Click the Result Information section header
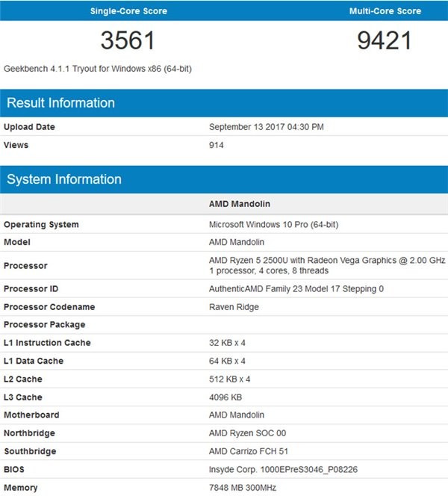 click(x=224, y=103)
